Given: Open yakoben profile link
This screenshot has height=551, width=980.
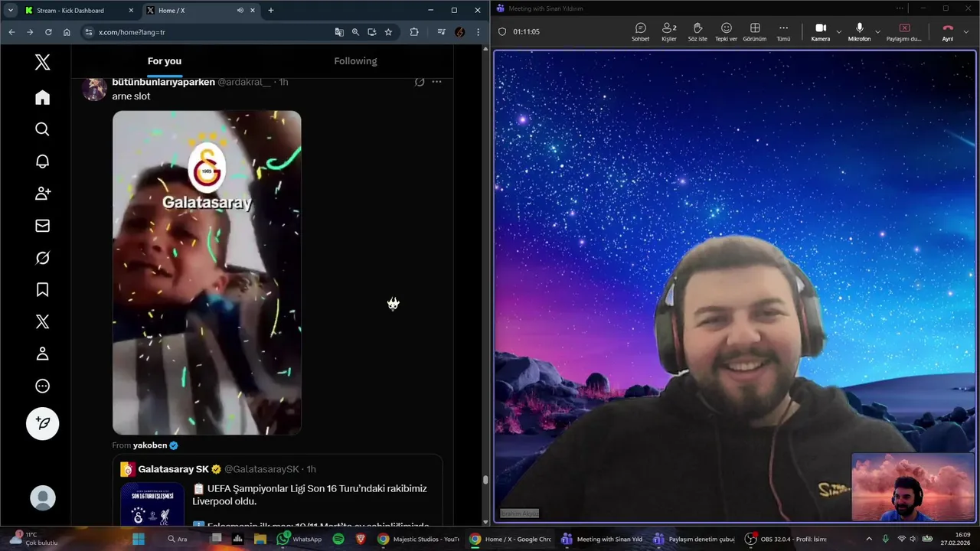Looking at the screenshot, I should 150,445.
